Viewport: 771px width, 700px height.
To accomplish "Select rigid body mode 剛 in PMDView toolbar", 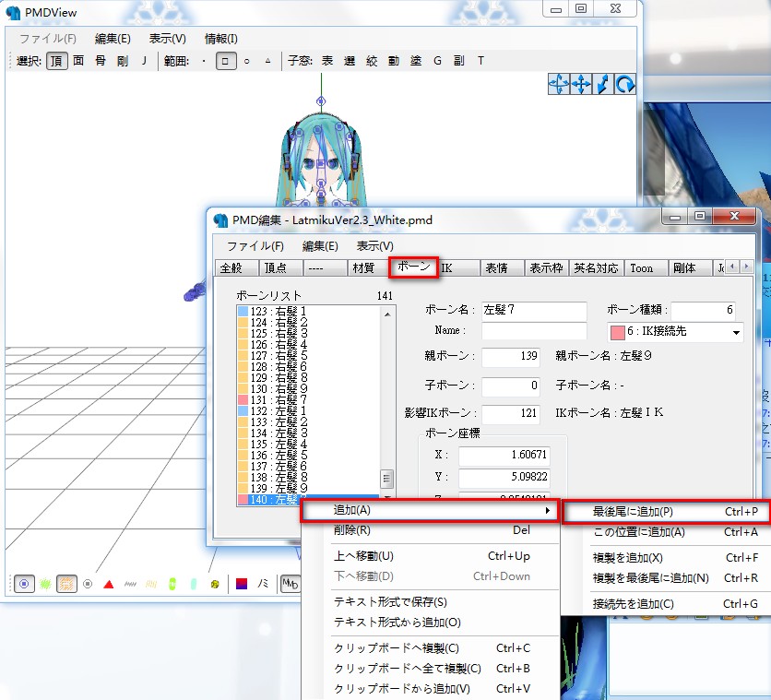I will [x=123, y=61].
